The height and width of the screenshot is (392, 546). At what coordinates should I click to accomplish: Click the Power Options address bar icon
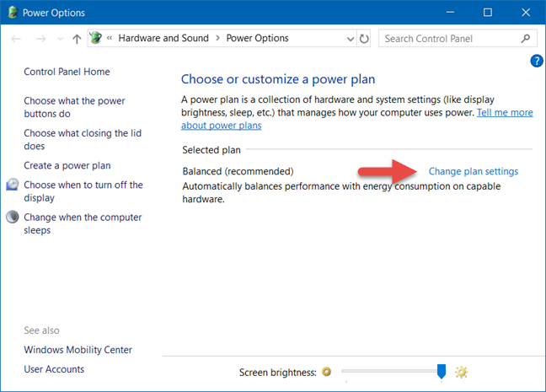point(95,38)
